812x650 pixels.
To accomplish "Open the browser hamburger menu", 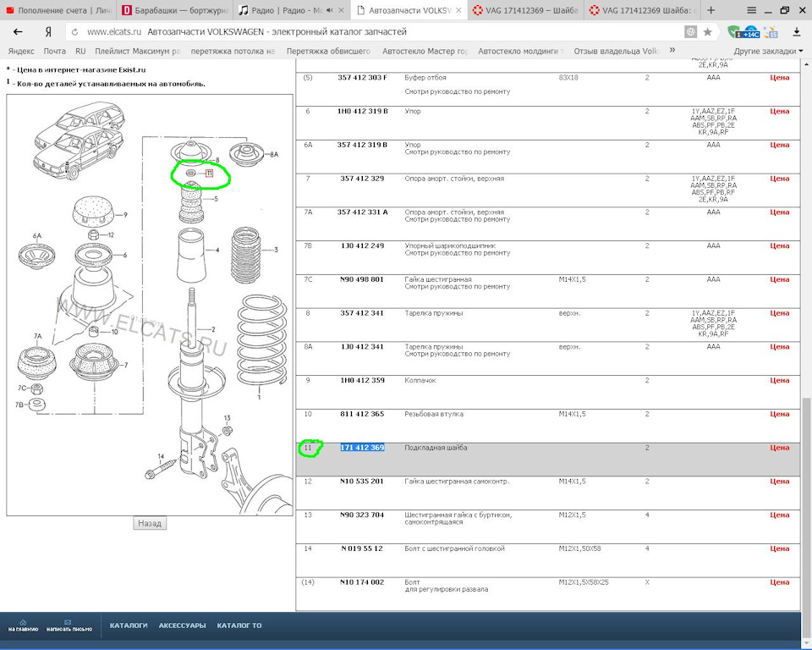I will point(751,10).
